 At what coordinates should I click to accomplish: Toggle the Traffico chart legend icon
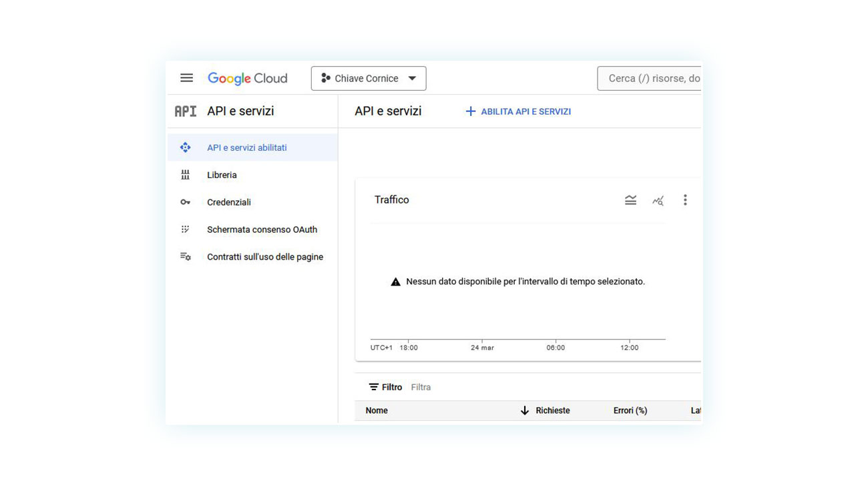[630, 200]
